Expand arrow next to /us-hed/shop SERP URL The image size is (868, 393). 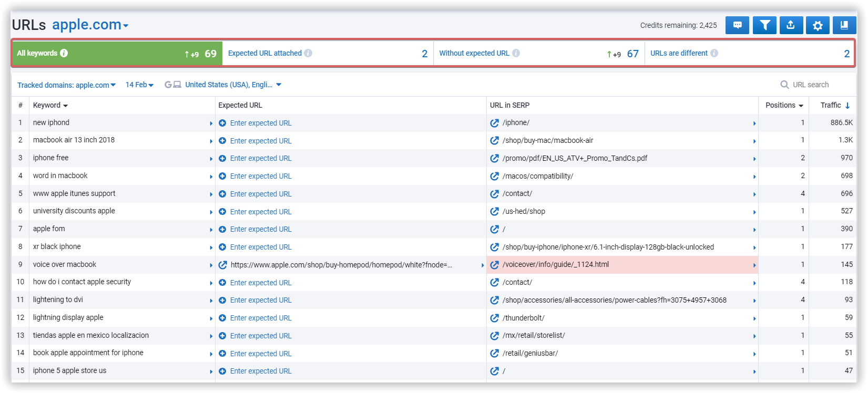pyautogui.click(x=754, y=212)
